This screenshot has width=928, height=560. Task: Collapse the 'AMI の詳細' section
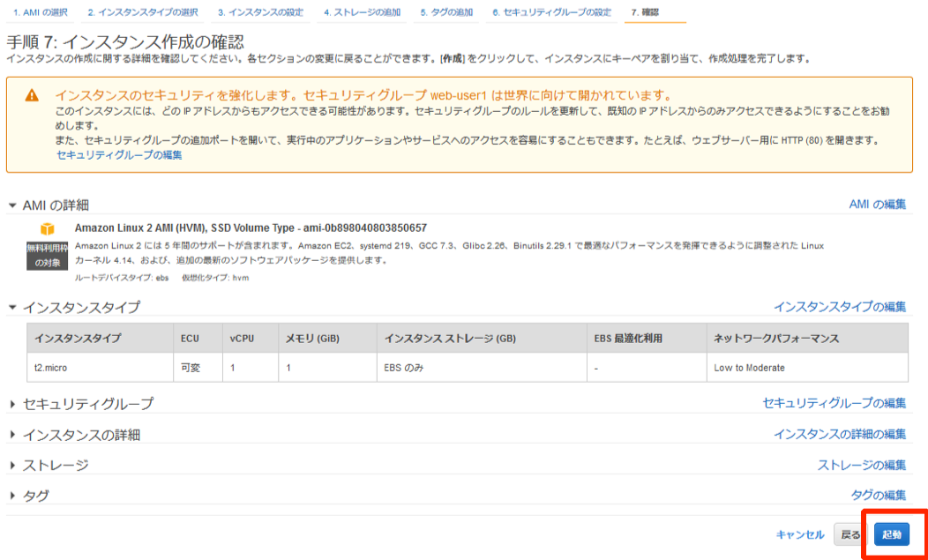12,205
